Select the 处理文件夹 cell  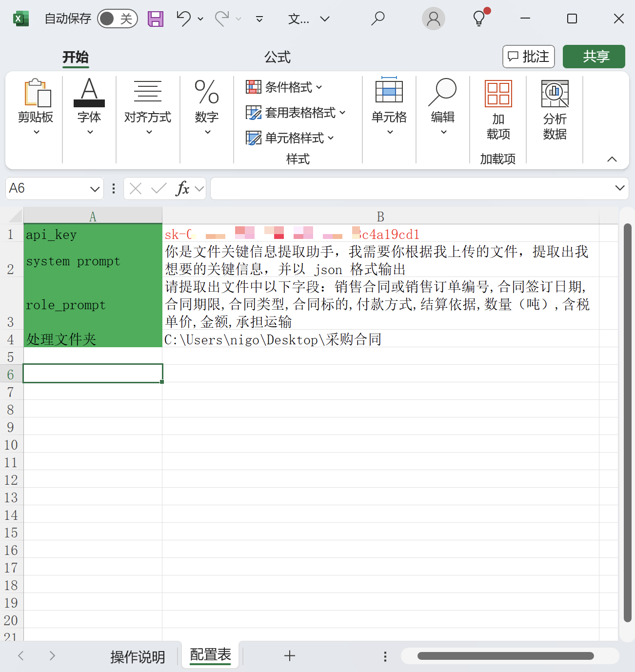coord(93,338)
